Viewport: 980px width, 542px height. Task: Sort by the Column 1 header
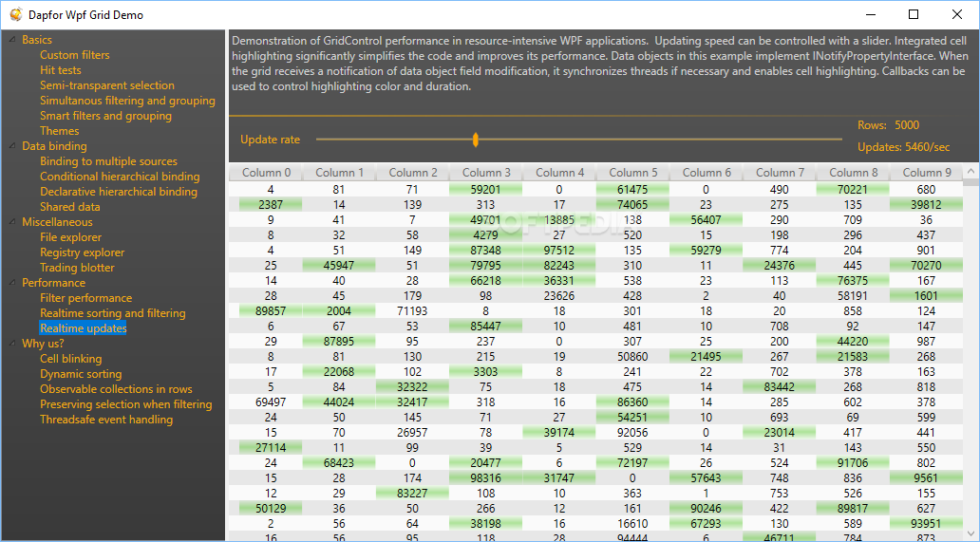(x=339, y=173)
